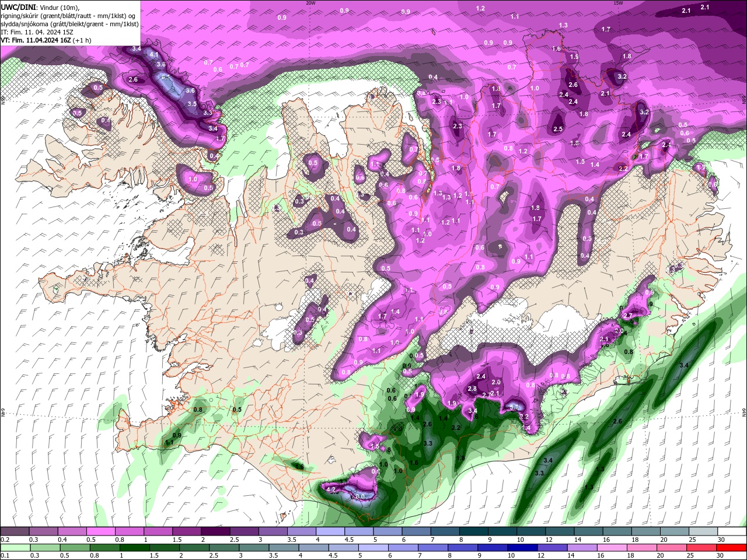
Task: Pick the red swatch at 30 in rain scale
Action: click(x=732, y=548)
